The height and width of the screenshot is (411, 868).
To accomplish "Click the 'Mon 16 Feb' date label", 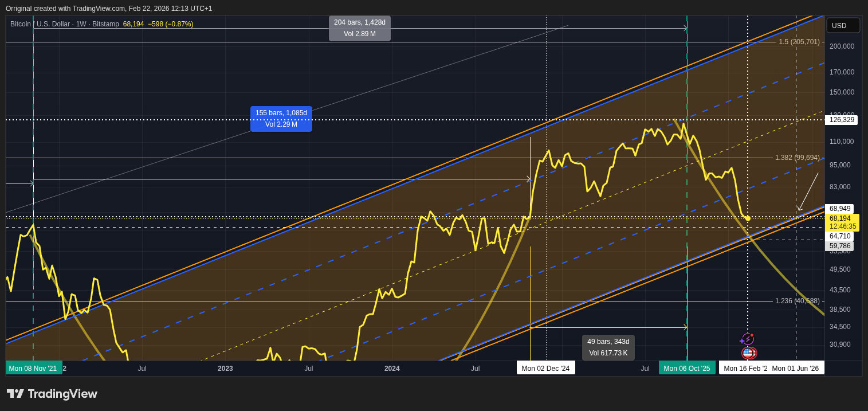I will [744, 368].
